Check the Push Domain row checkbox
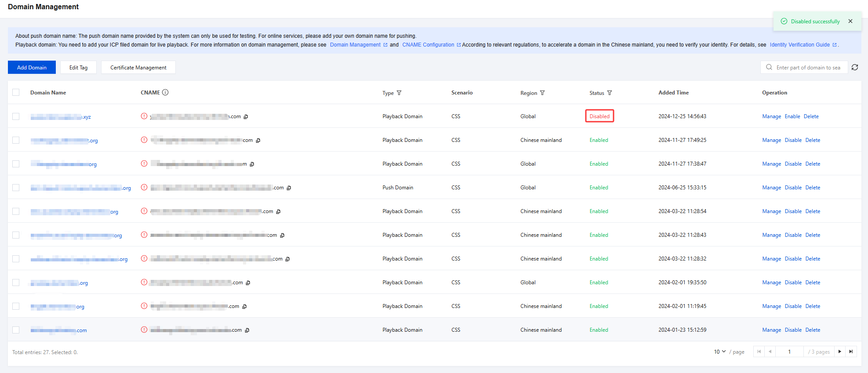 [16, 188]
